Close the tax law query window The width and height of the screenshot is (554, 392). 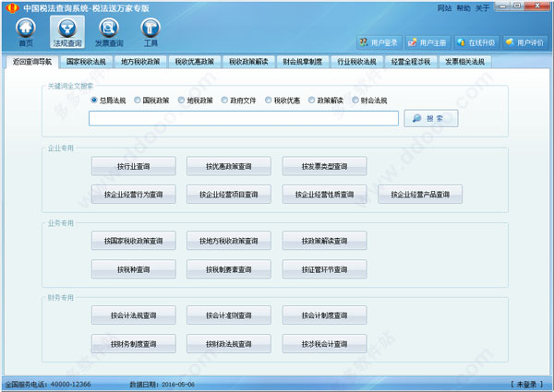tap(536, 6)
